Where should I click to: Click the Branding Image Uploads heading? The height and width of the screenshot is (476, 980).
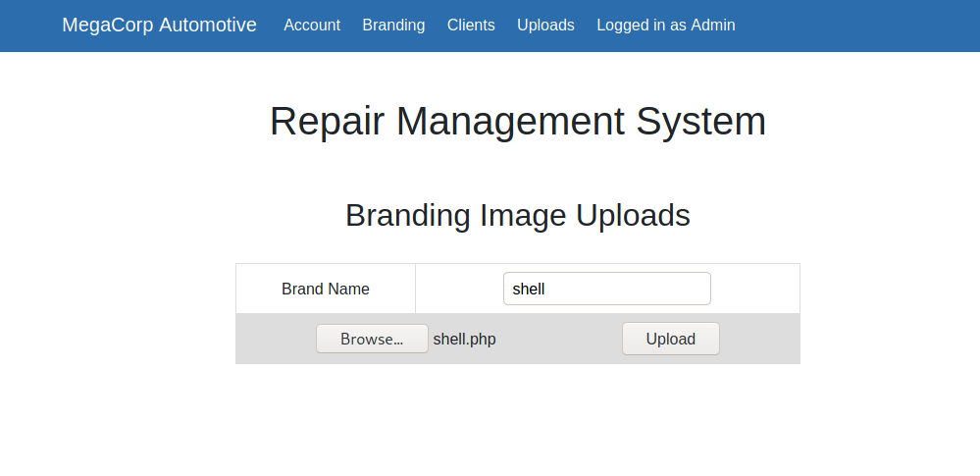[517, 215]
